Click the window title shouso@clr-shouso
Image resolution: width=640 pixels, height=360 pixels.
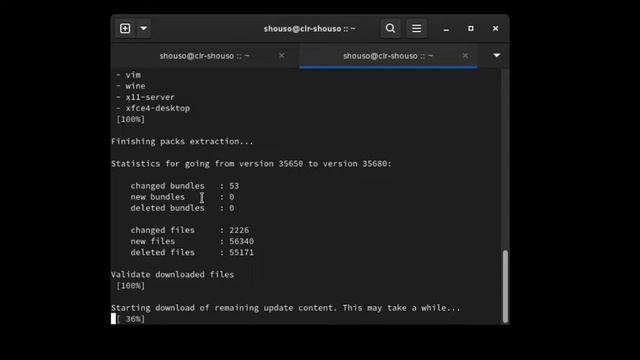pyautogui.click(x=309, y=29)
